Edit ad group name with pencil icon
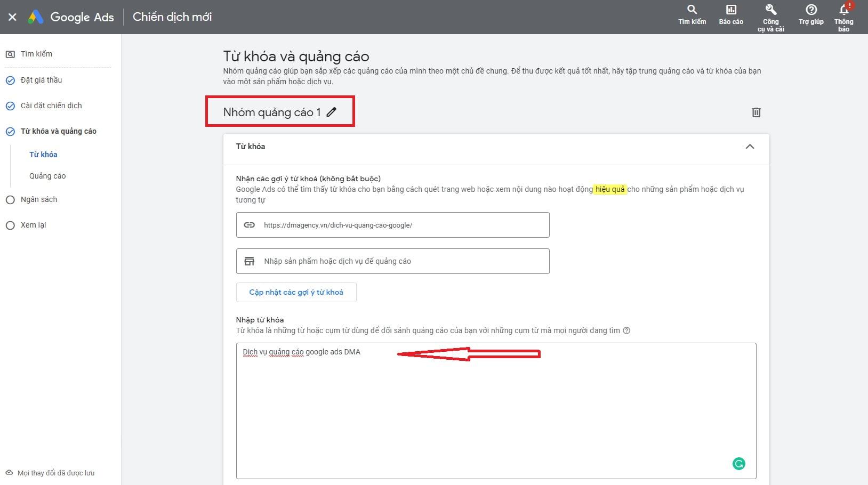This screenshot has height=485, width=868. [x=332, y=112]
